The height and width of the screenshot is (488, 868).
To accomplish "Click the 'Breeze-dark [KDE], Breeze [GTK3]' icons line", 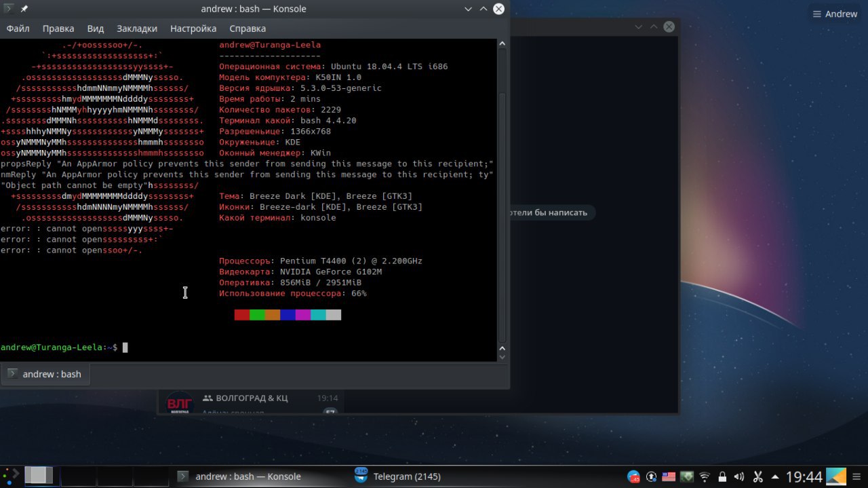I will click(x=341, y=207).
